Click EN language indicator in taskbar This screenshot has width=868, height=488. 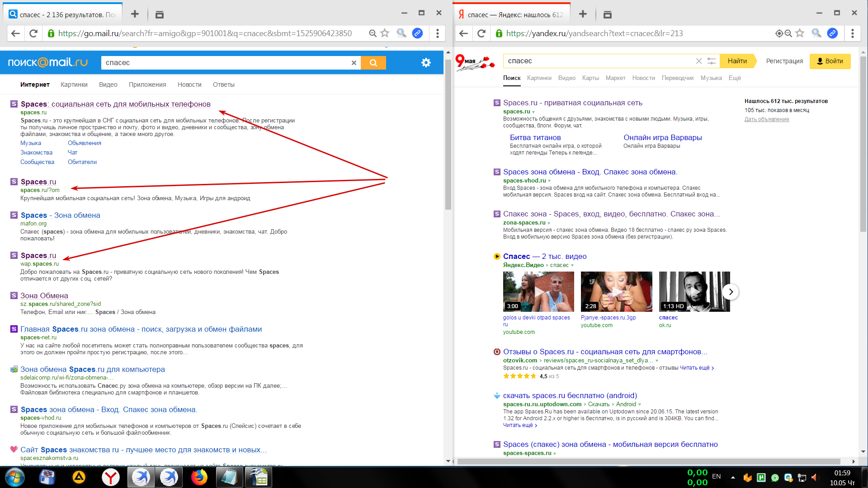(x=717, y=476)
